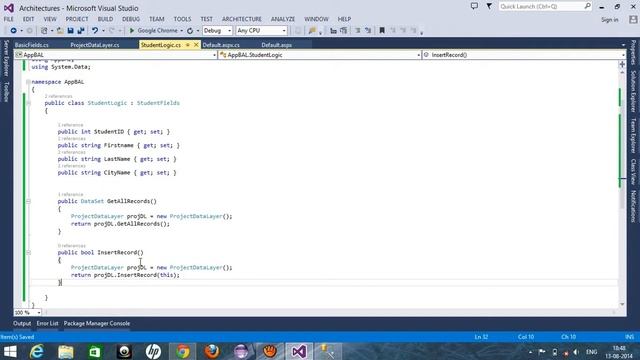Open the Error List panel tab
This screenshot has height=360, width=640.
[47, 323]
